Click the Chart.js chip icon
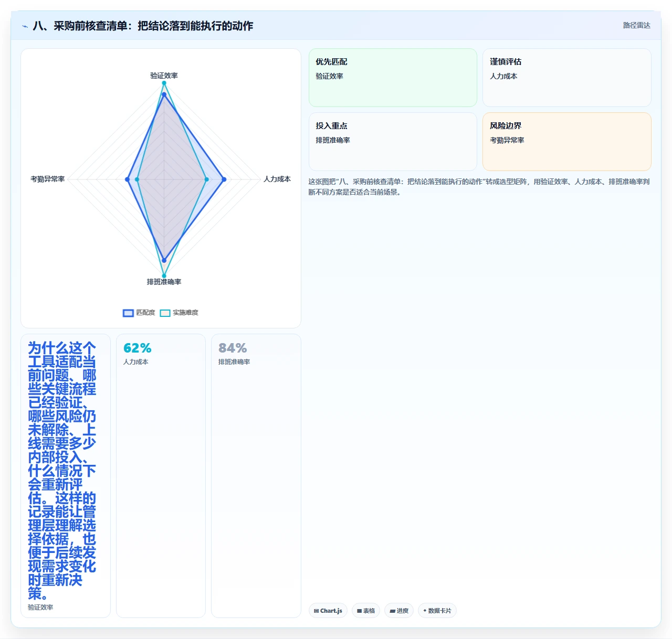 point(316,611)
